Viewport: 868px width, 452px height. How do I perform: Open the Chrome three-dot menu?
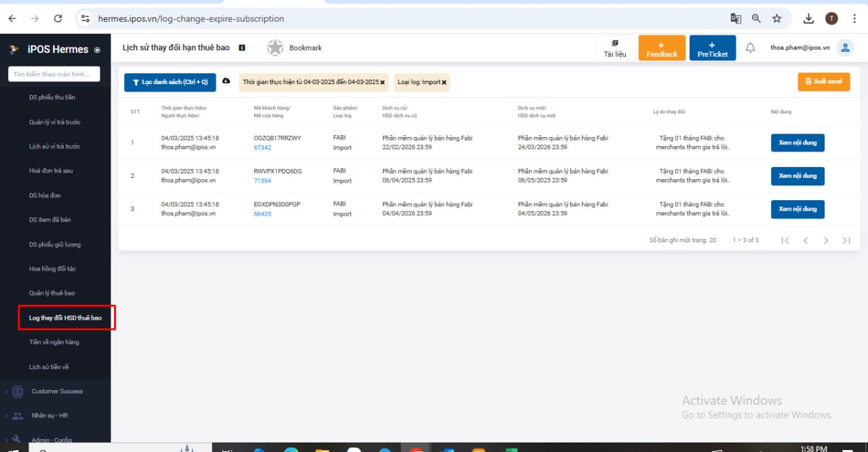(x=854, y=18)
